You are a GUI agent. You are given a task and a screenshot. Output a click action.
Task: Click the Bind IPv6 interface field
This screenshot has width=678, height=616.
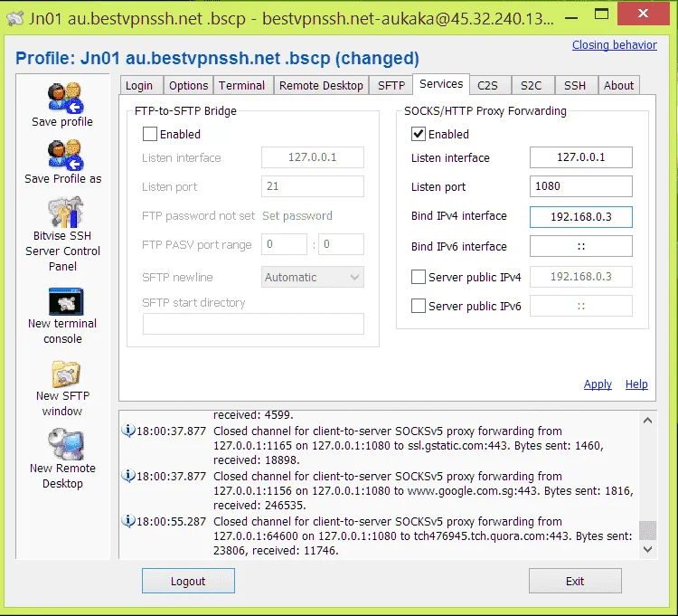[x=580, y=246]
